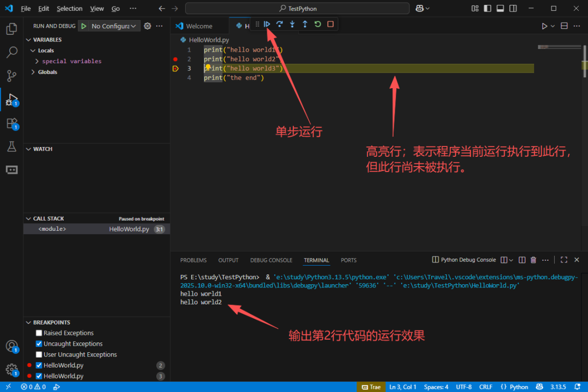Open Copilot chat icon in title bar
Screen dimensions: 588x392
click(420, 8)
